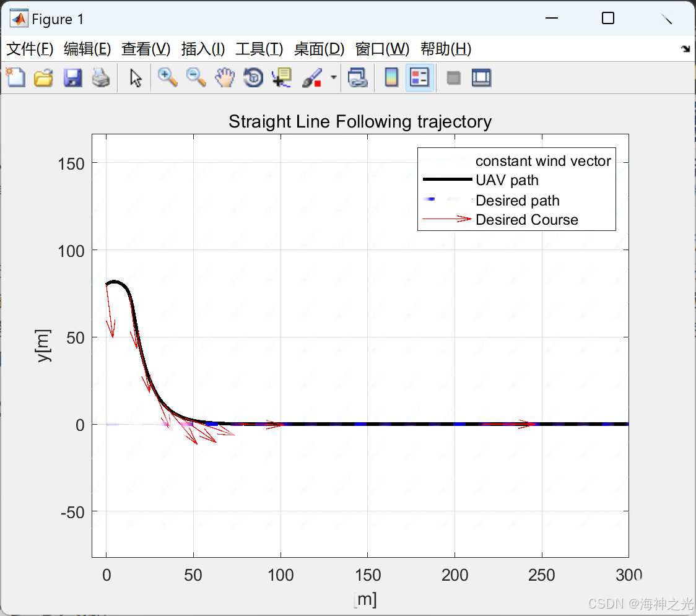Select 'constant wind vector' legend entry
This screenshot has width=696, height=616.
[x=543, y=161]
